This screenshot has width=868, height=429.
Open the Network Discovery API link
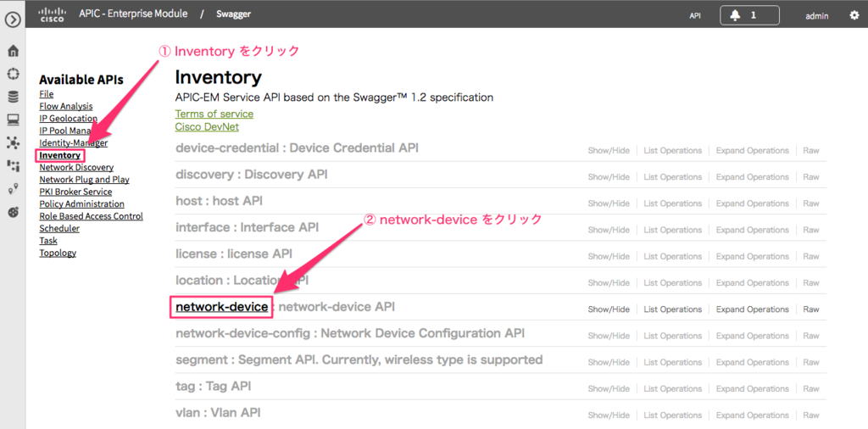(76, 167)
